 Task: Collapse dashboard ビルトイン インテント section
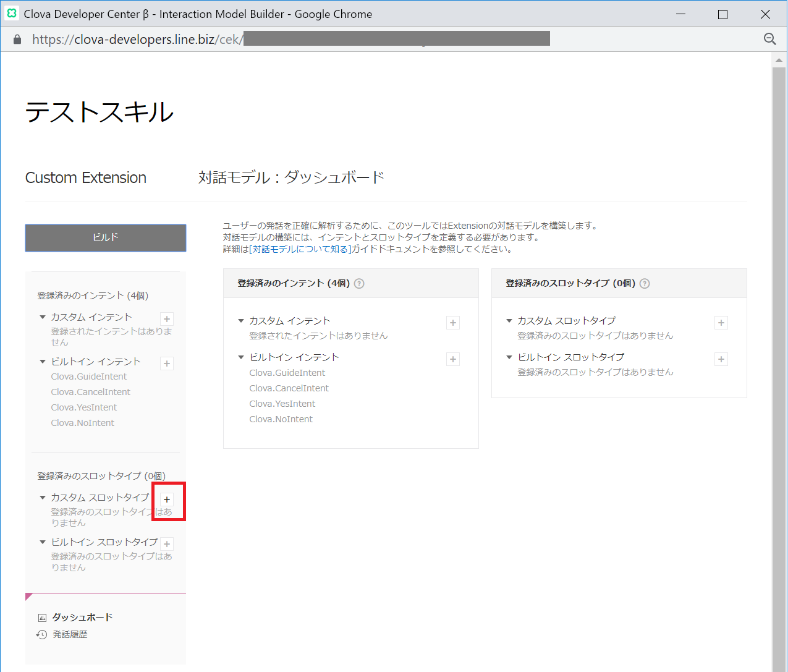[241, 357]
